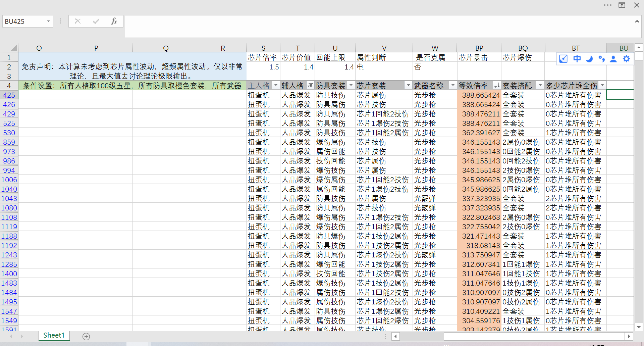Click the sheet tab next arrow

point(22,336)
